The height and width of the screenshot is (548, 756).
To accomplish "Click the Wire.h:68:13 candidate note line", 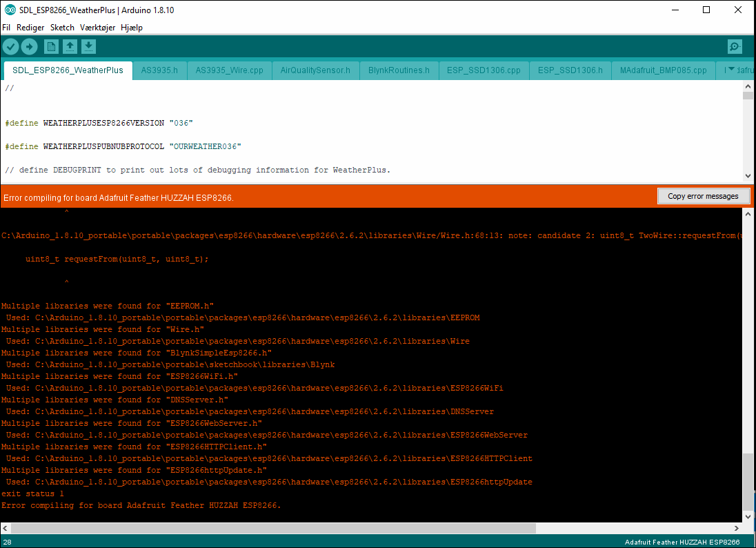I will 371,235.
